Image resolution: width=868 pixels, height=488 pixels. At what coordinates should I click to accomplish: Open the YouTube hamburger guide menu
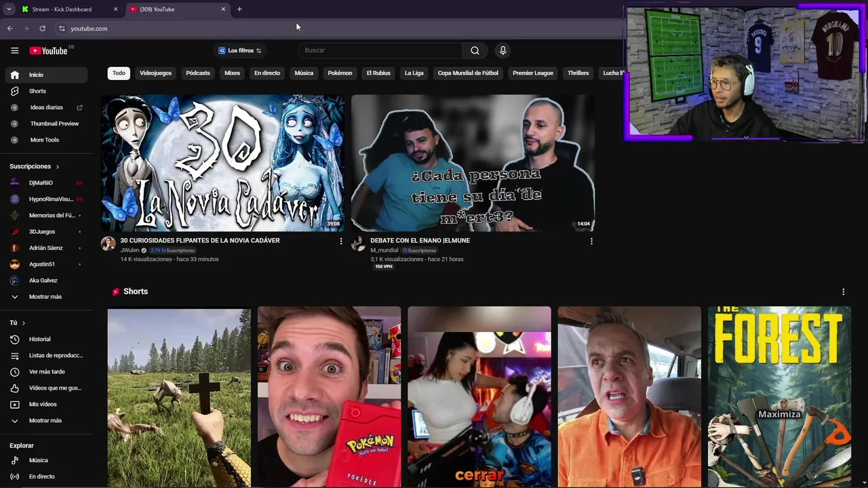click(14, 50)
